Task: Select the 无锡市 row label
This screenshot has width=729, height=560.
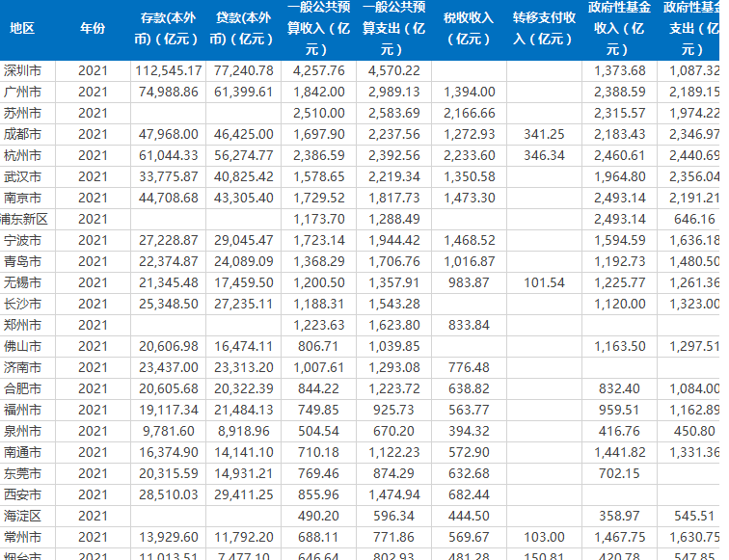Action: tap(22, 283)
